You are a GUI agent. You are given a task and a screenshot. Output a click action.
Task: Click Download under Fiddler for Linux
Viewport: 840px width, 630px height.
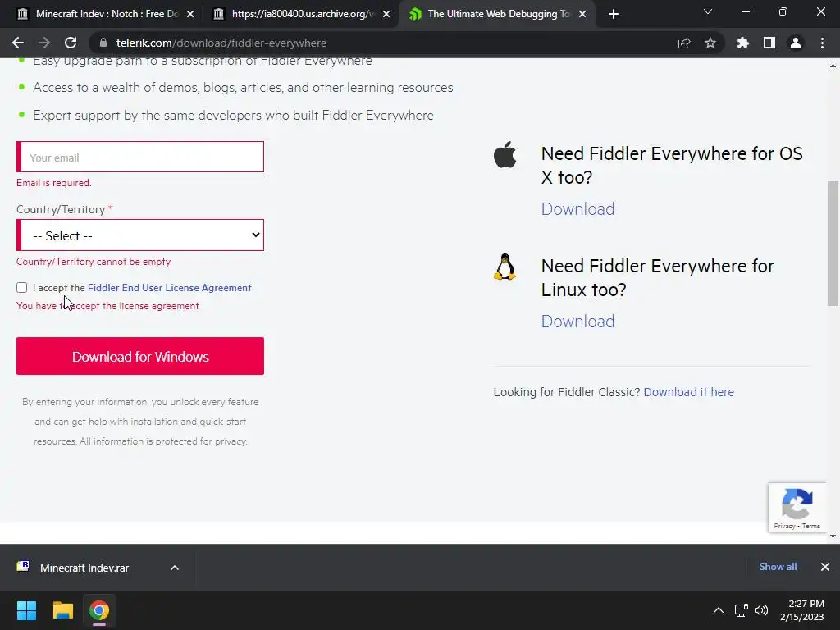[577, 322]
